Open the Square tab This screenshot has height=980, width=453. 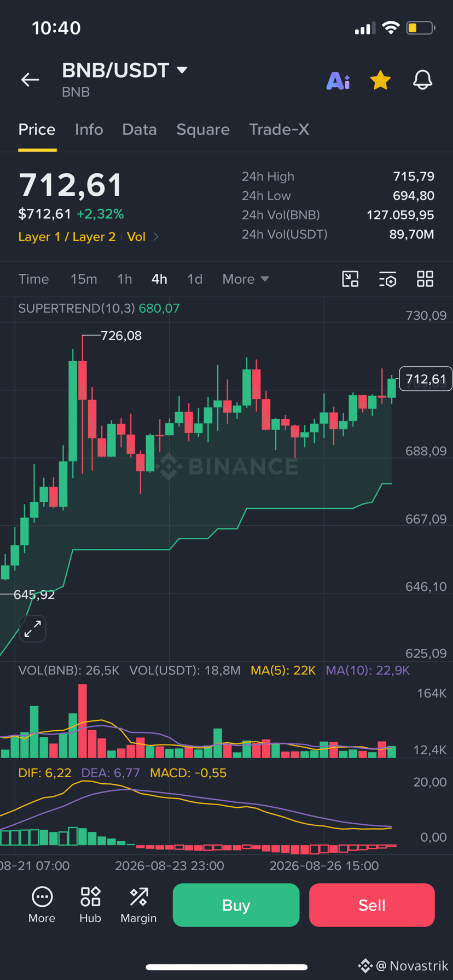click(x=203, y=130)
